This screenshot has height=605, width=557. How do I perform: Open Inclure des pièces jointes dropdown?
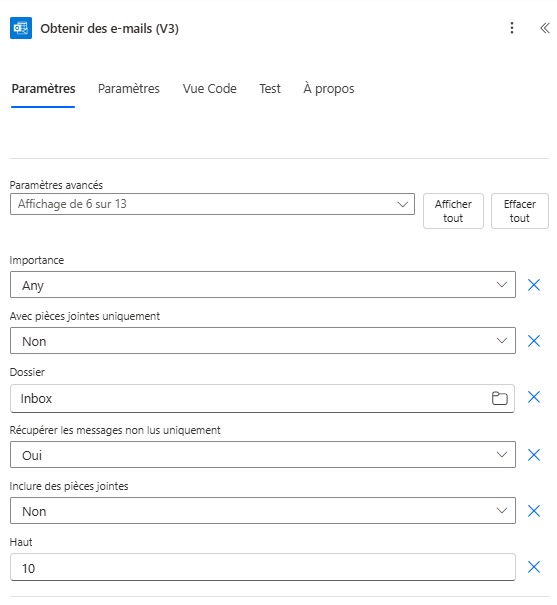tap(263, 511)
